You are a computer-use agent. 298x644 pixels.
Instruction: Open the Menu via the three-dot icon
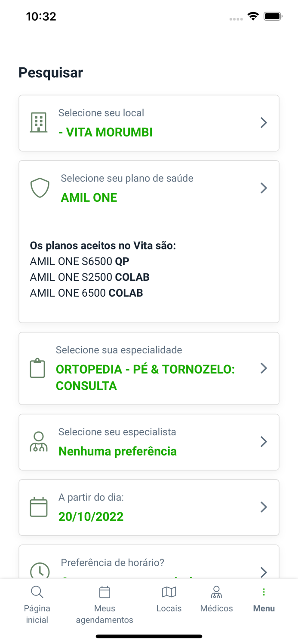point(264,592)
